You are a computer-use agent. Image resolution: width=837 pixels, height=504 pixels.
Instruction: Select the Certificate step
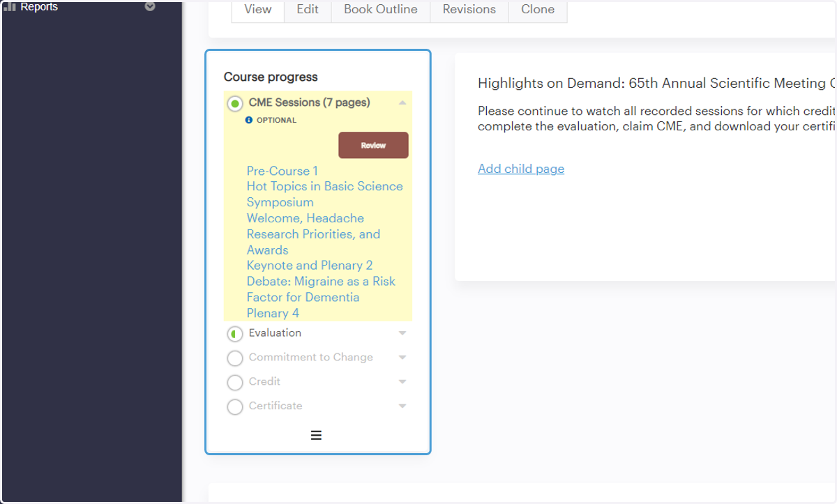(276, 406)
